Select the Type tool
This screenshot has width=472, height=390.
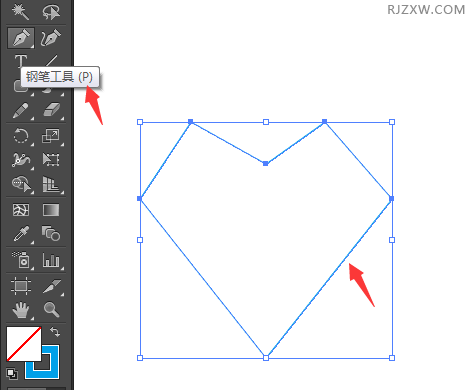(x=20, y=61)
